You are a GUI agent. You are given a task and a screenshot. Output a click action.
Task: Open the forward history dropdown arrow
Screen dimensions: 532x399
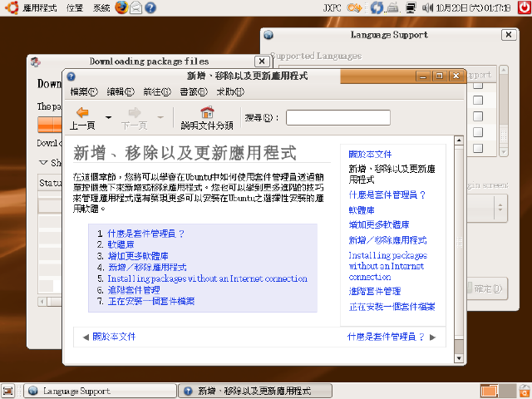pos(160,117)
